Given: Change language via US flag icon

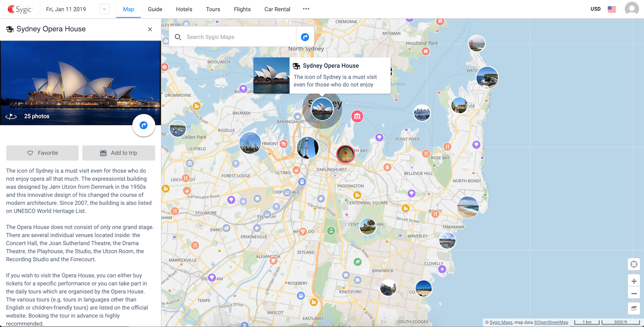Looking at the screenshot, I should (612, 9).
